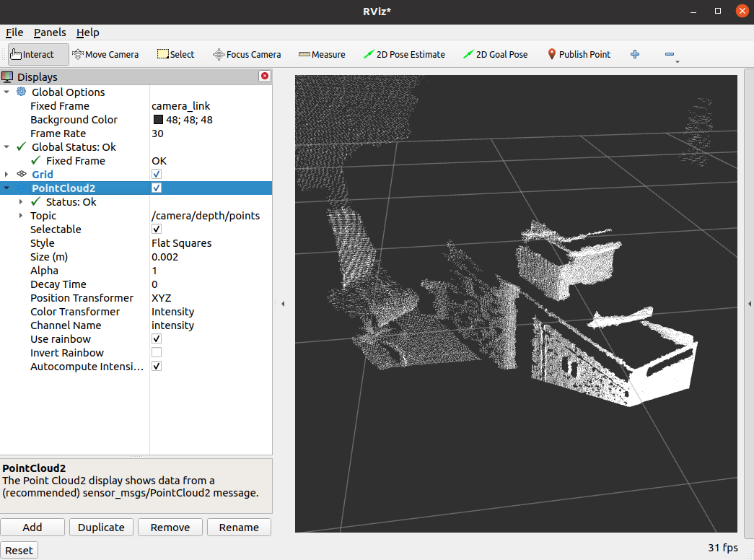
Task: Select the 2D Pose Estimate tool
Action: [404, 54]
